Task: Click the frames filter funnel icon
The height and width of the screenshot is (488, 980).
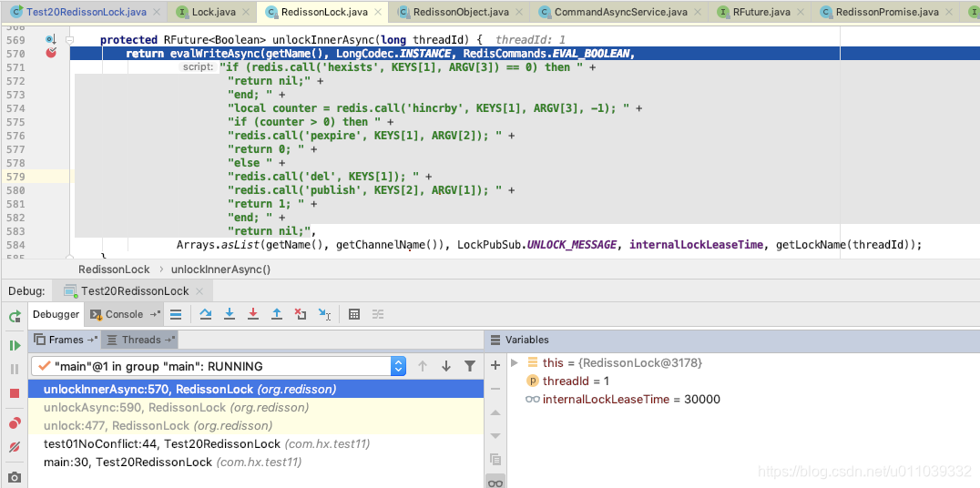Action: (470, 366)
